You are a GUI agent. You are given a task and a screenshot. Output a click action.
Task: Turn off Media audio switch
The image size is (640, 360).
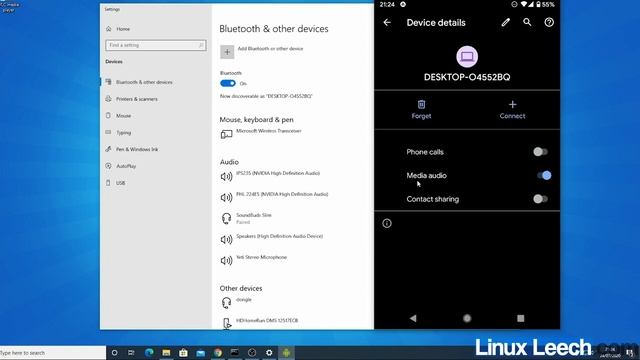[544, 176]
